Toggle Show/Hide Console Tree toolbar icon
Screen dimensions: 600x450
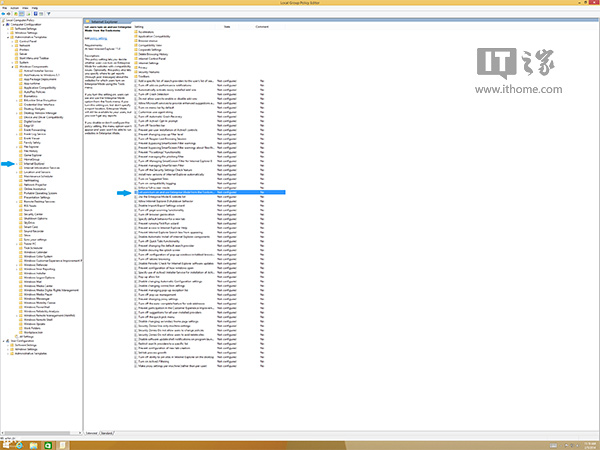coord(21,13)
